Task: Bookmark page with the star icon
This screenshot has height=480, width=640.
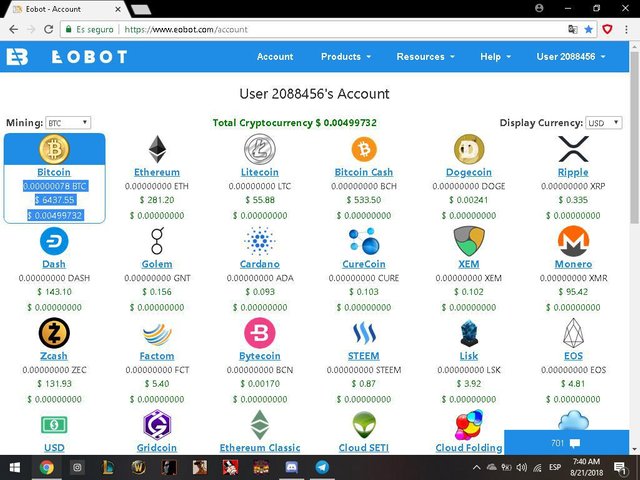Action: [588, 29]
